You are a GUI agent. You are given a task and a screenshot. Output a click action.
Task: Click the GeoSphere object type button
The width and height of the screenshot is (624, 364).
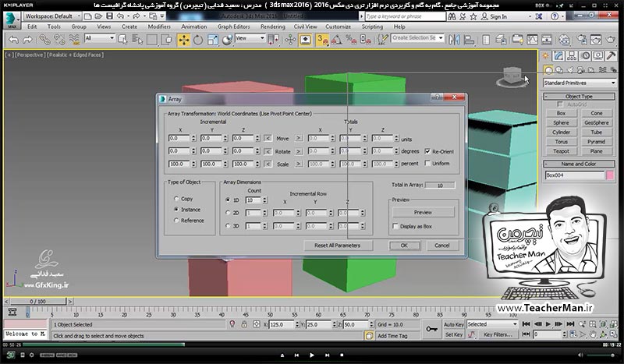point(596,122)
